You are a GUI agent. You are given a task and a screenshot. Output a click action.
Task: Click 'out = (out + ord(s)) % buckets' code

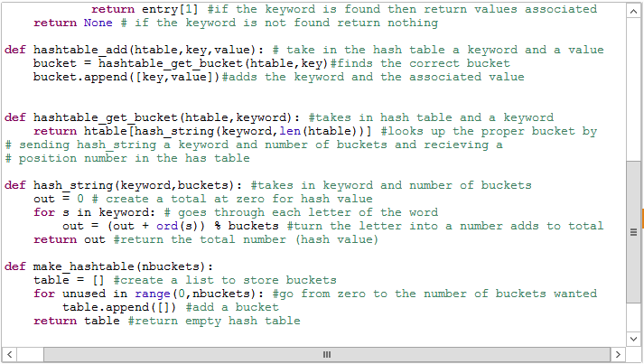(x=171, y=226)
